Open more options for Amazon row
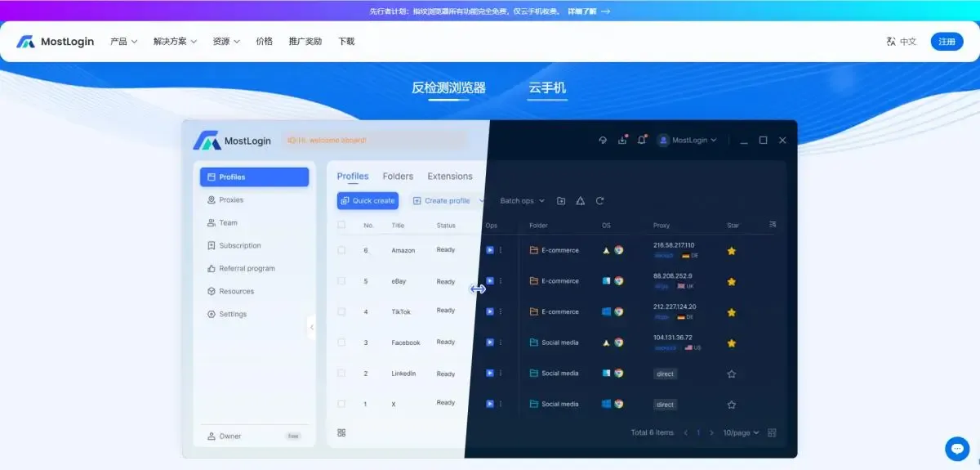The height and width of the screenshot is (470, 980). pyautogui.click(x=501, y=250)
